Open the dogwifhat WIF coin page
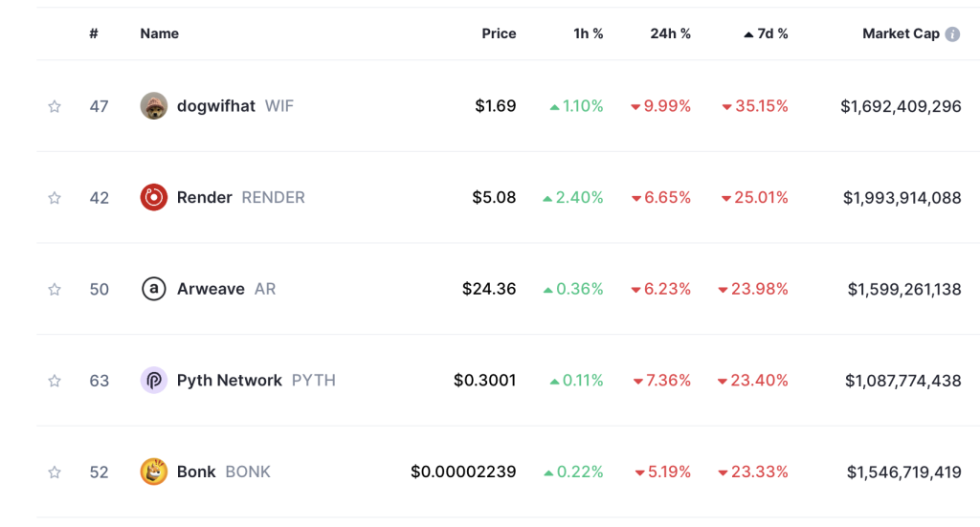Screen dimensions: 980x527 (x=235, y=105)
